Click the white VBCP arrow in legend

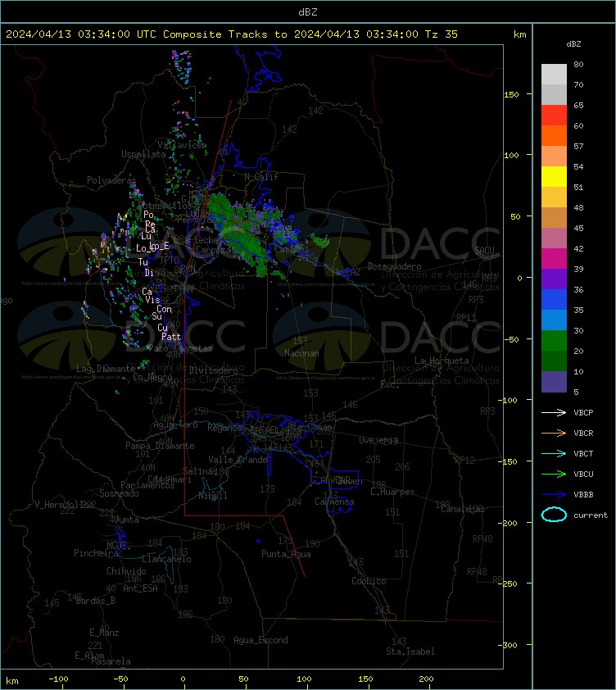554,412
